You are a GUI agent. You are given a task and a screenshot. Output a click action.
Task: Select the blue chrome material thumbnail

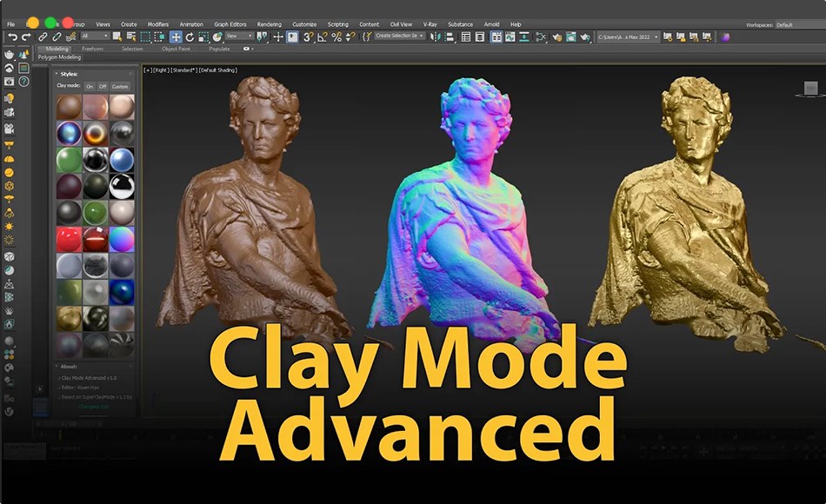[x=121, y=159]
